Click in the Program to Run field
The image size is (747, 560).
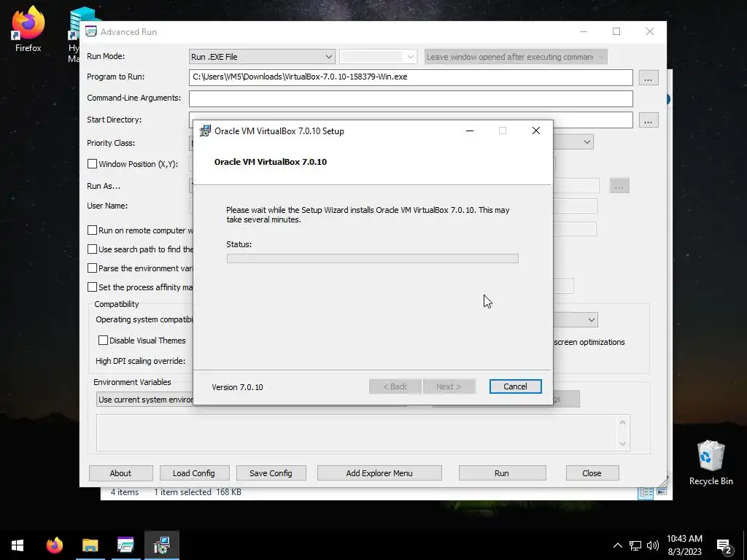[411, 77]
